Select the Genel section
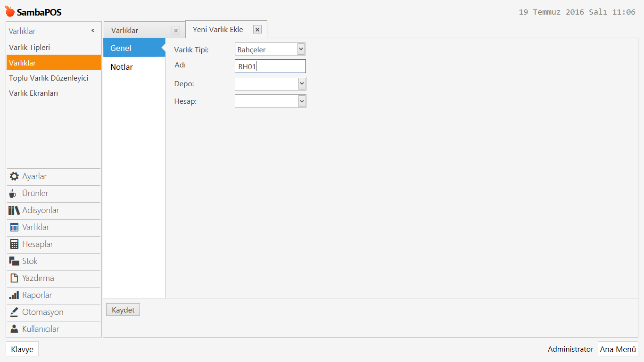The image size is (644, 362). [134, 48]
